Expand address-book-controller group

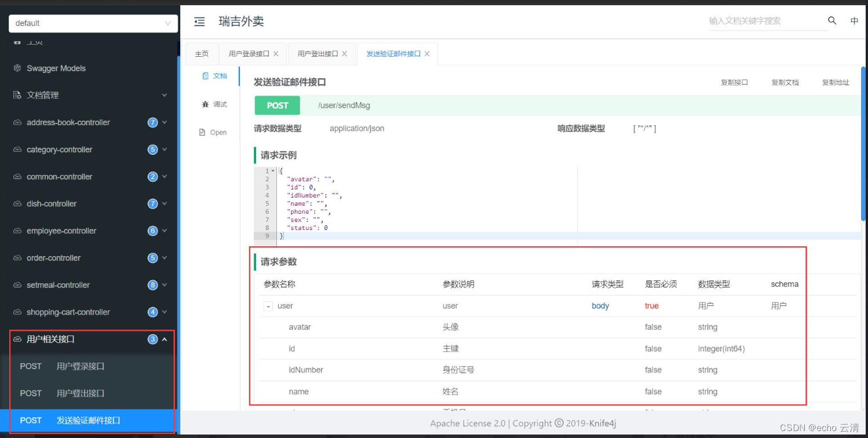(x=89, y=122)
